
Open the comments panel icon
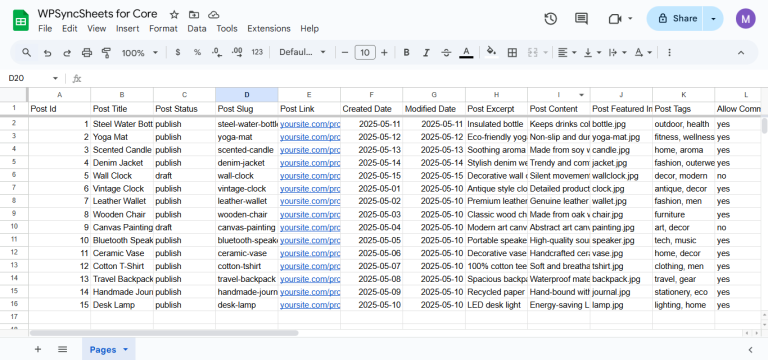pyautogui.click(x=581, y=19)
